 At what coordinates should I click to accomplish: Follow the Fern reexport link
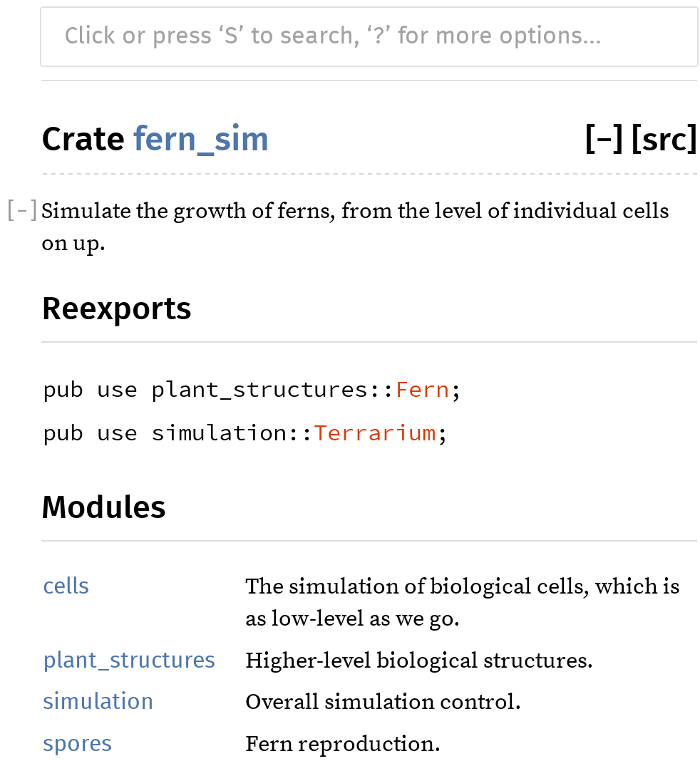click(x=422, y=390)
